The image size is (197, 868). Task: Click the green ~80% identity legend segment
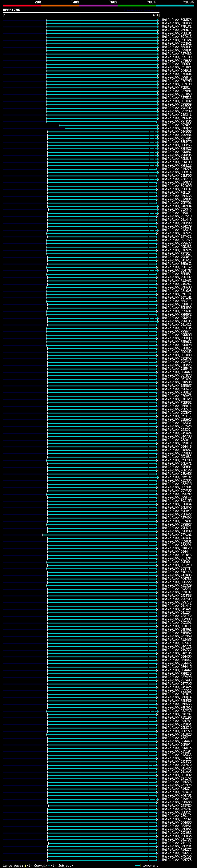[x=137, y=6]
